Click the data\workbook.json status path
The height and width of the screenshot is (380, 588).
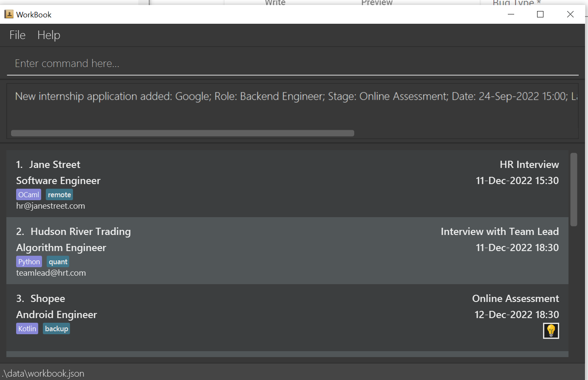pos(44,374)
